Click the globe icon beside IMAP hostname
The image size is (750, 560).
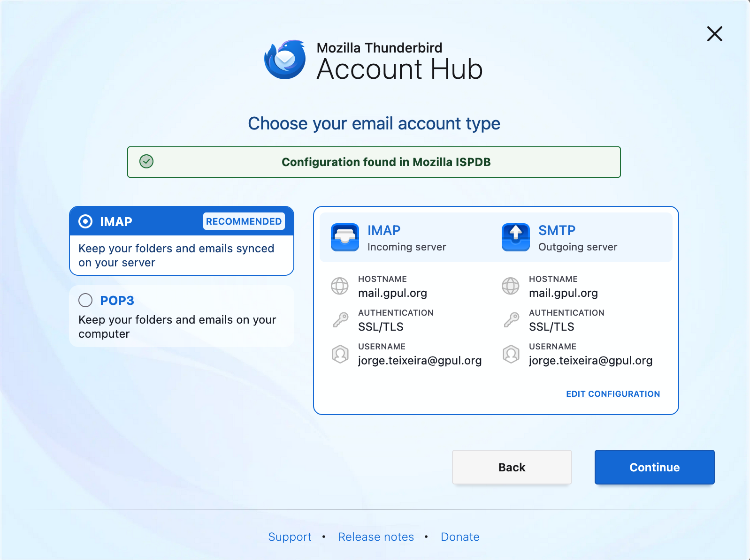coord(340,286)
